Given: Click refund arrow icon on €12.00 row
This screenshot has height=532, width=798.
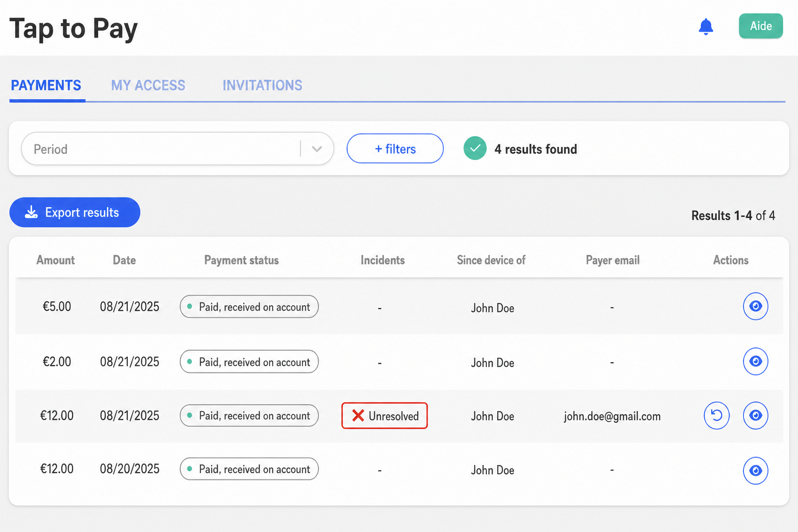Looking at the screenshot, I should tap(716, 416).
